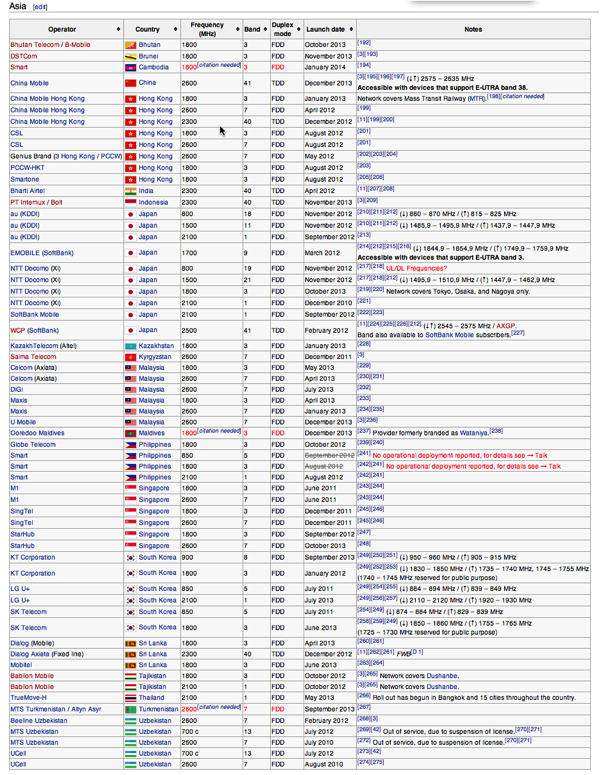Screen dimensions: 600x775
Task: Open the China Mobile operator link
Action: (30, 83)
